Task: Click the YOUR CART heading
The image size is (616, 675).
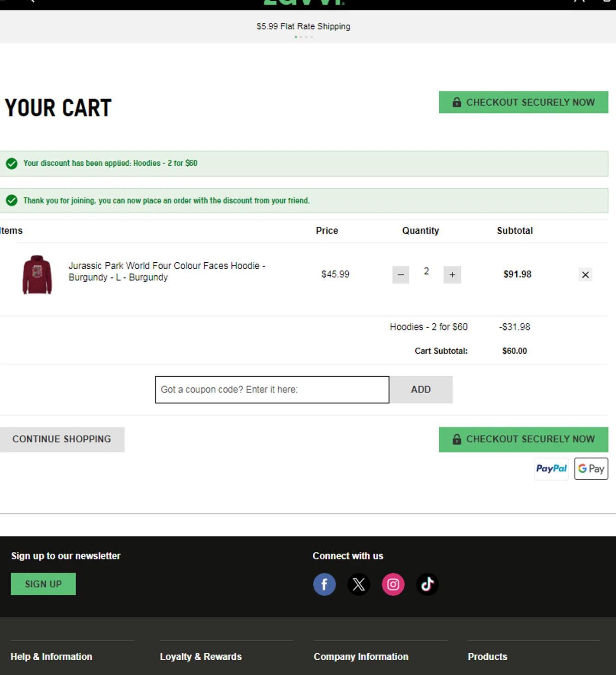Action: pyautogui.click(x=58, y=108)
